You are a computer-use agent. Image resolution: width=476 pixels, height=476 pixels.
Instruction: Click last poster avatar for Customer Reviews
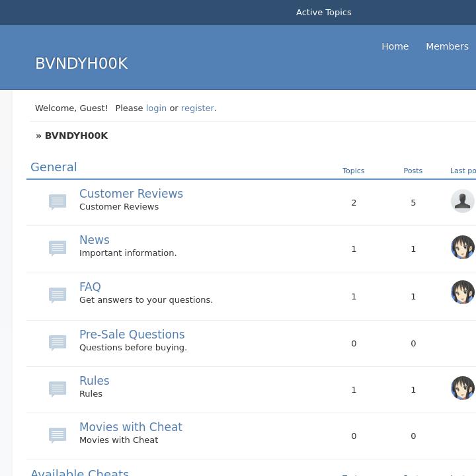pyautogui.click(x=462, y=201)
